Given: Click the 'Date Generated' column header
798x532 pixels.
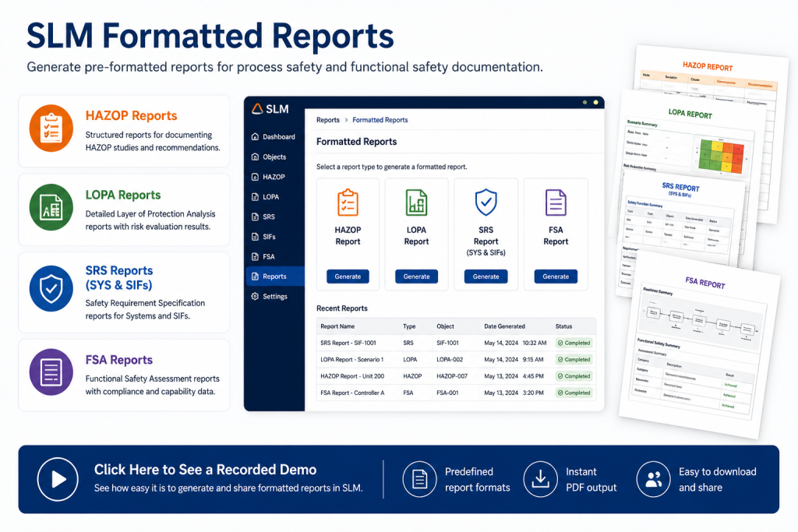Looking at the screenshot, I should (x=504, y=326).
